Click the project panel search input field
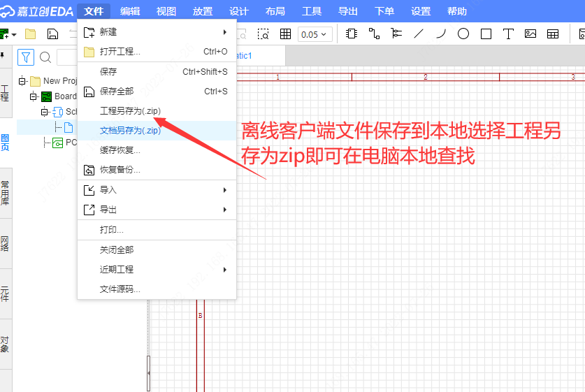This screenshot has height=392, width=585. pyautogui.click(x=67, y=57)
